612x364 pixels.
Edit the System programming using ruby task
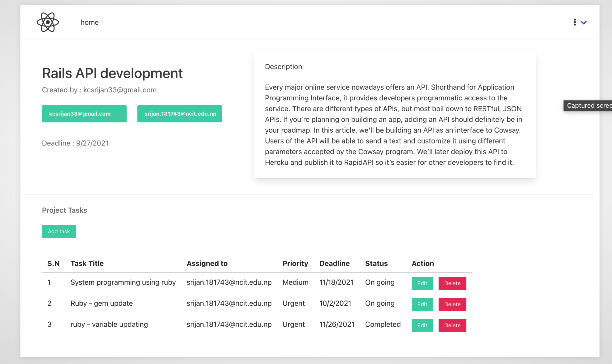pos(422,283)
